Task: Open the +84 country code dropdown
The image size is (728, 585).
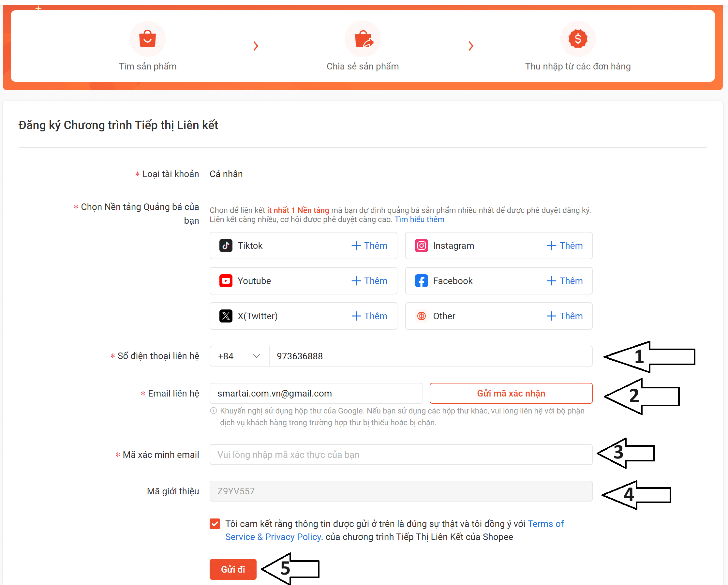Action: click(239, 356)
